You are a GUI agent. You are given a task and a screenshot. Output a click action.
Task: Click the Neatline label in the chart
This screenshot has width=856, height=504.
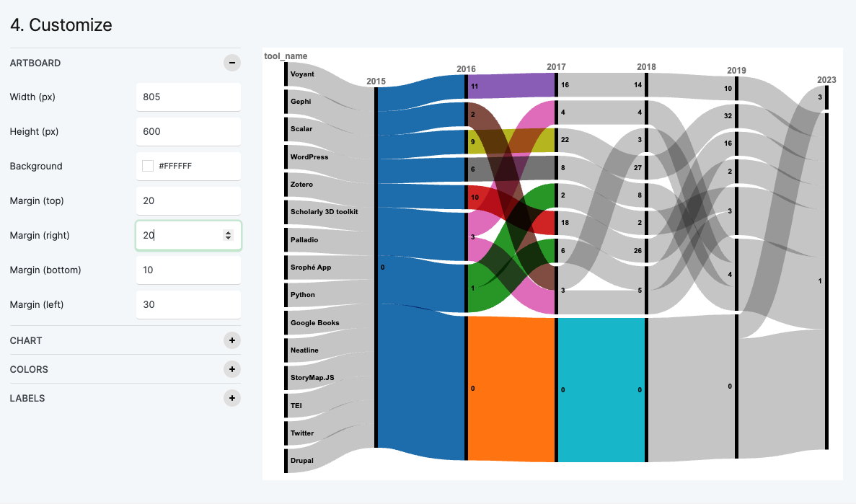[x=304, y=350]
